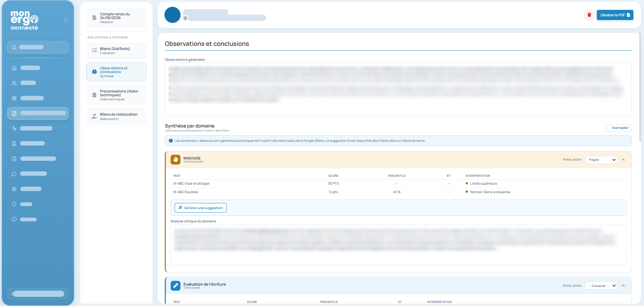Click Normal / Dans la moyenne interpretation

pos(490,192)
